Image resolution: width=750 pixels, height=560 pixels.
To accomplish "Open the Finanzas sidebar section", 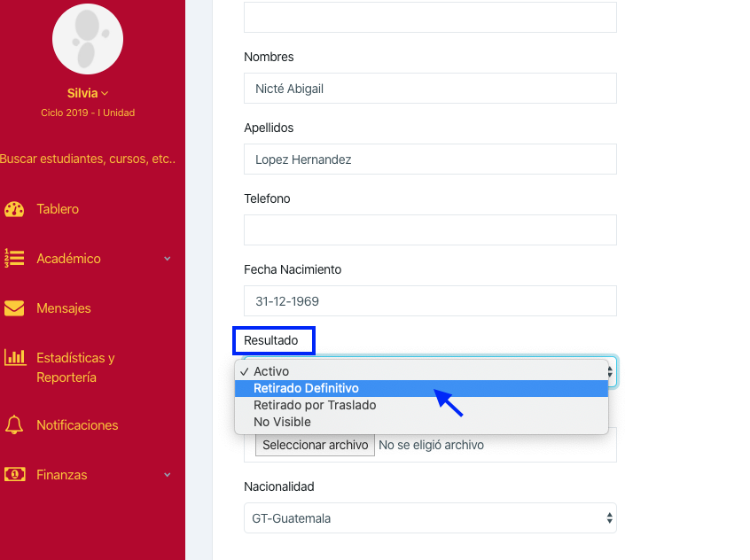I will pos(62,475).
